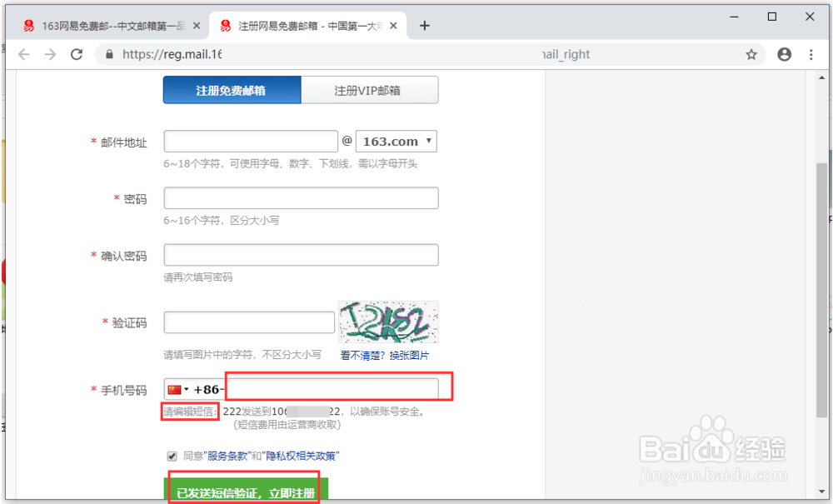Click the hint text 6~16个字符,区分大小写

point(221,220)
